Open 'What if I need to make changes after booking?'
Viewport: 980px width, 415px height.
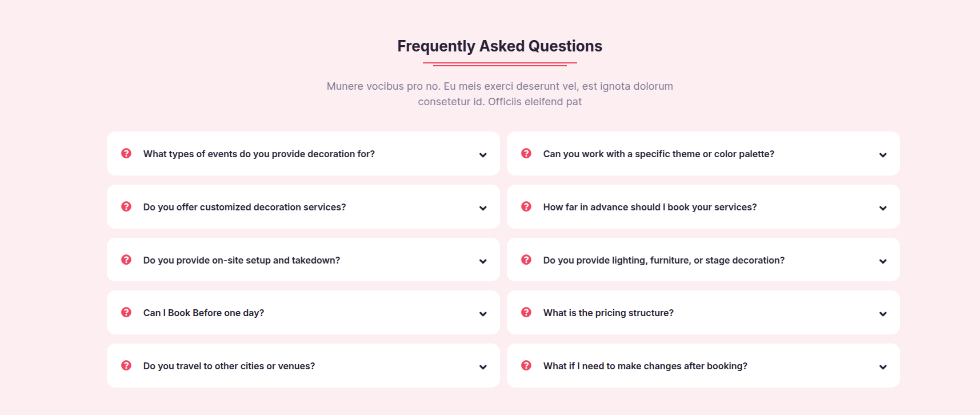click(x=703, y=365)
